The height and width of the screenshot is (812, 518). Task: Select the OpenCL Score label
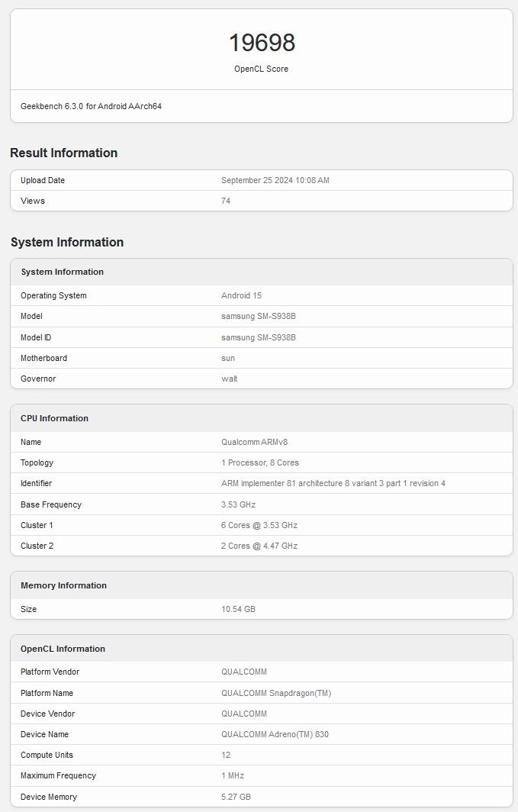click(262, 69)
